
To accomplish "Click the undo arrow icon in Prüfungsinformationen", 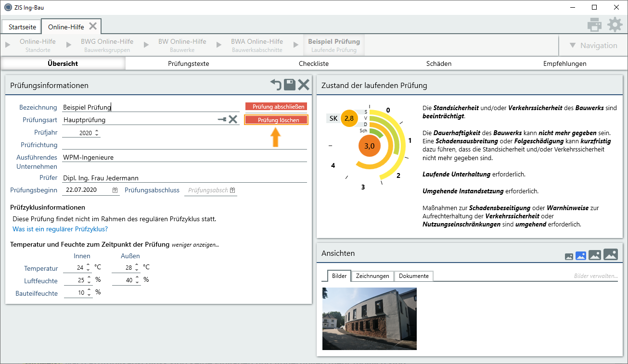I will 276,85.
